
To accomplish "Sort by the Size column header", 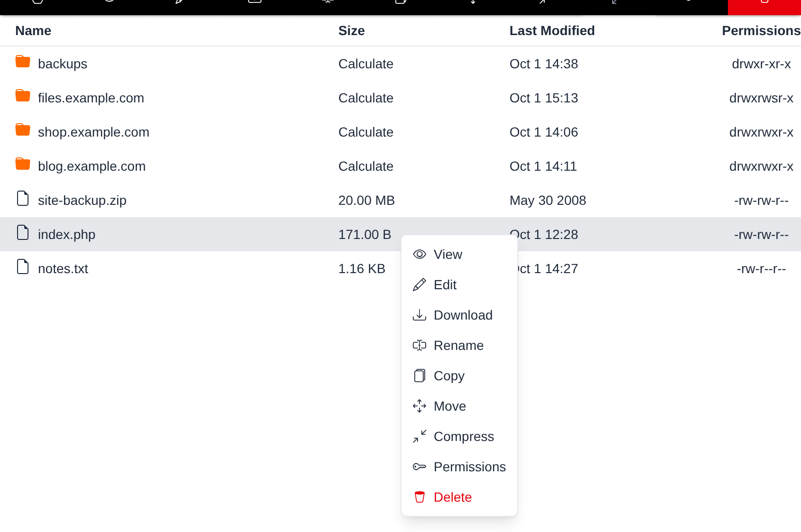I will [352, 30].
